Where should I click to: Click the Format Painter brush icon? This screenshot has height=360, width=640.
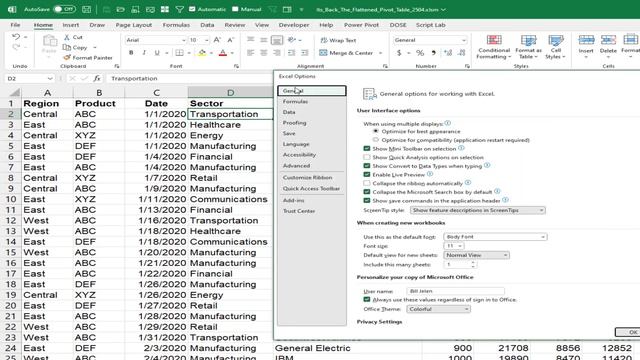pyautogui.click(x=67, y=58)
